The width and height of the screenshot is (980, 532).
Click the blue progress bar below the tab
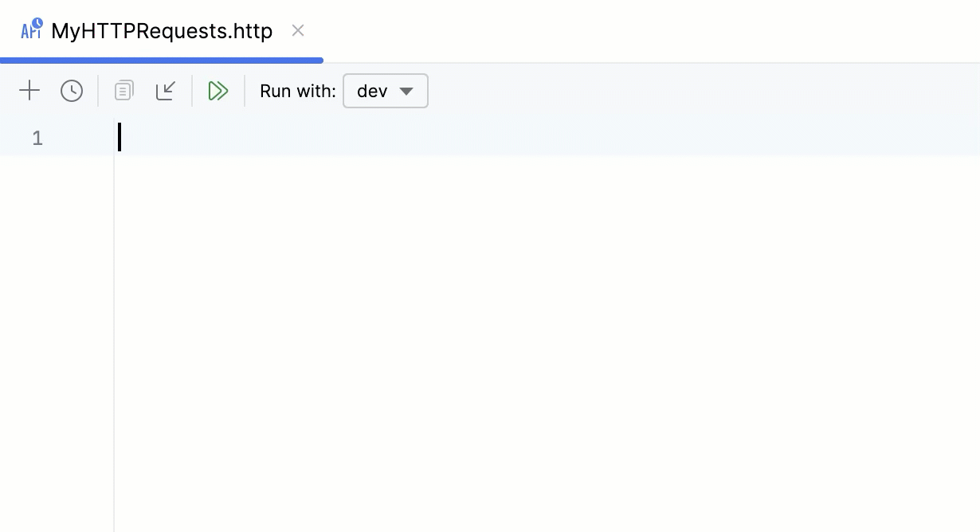point(159,60)
